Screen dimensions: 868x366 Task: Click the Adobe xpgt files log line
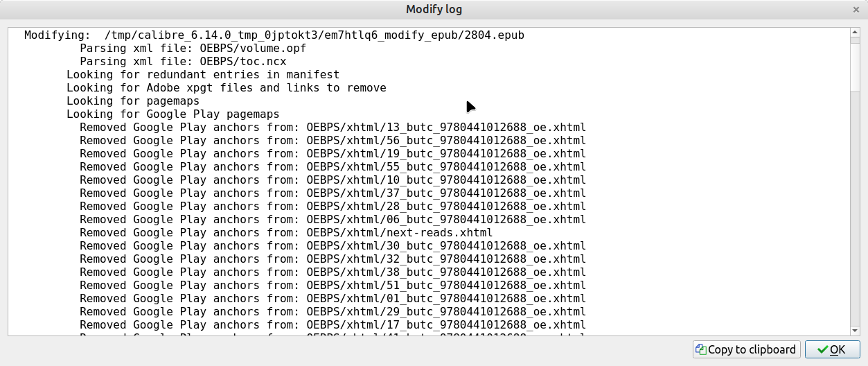(x=226, y=88)
